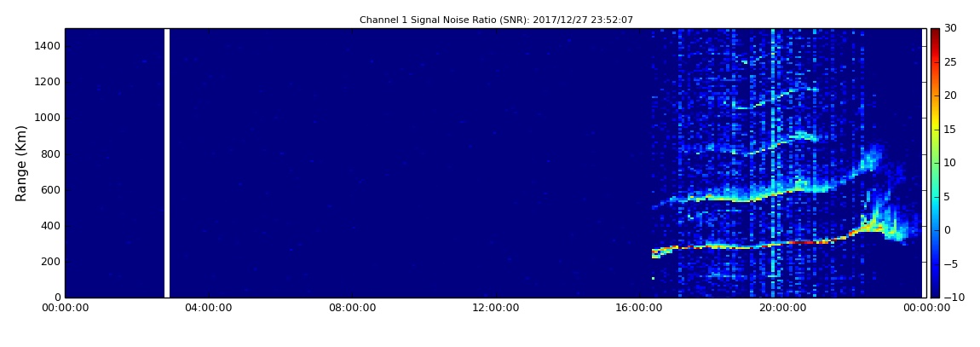
Task: Click the white data gap stripe near 03:00
Action: 167,163
